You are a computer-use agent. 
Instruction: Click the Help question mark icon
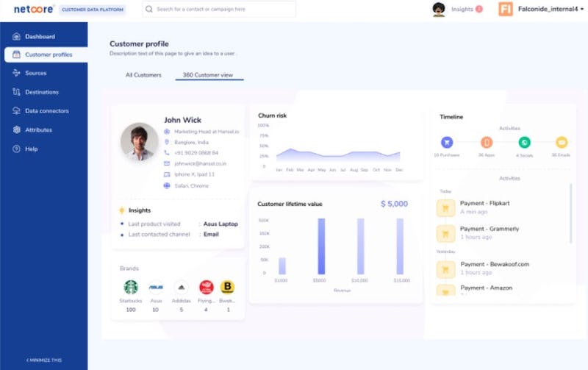click(16, 149)
